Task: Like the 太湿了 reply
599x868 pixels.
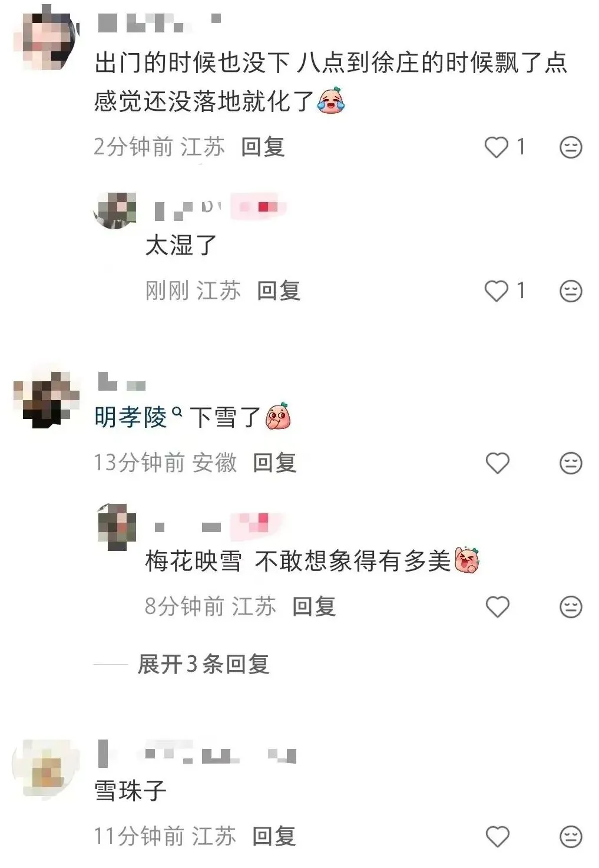Action: [497, 291]
